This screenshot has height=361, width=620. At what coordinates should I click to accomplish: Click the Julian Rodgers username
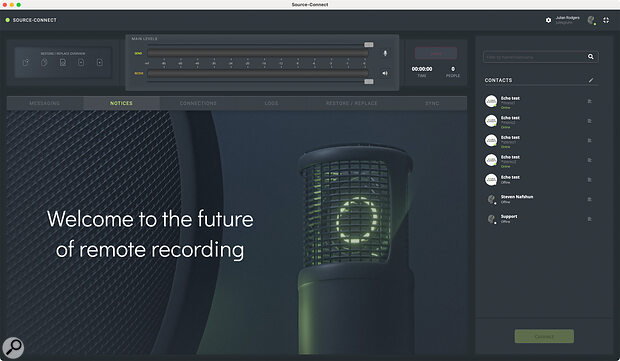pos(567,18)
